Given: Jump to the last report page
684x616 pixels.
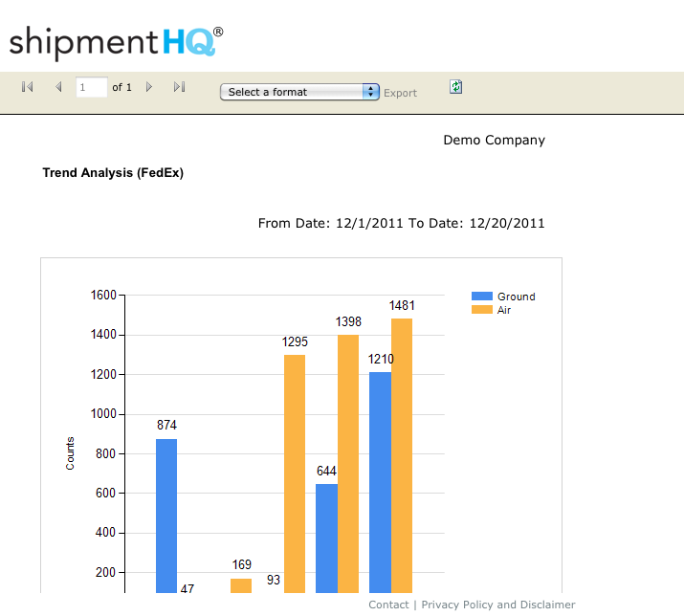Looking at the screenshot, I should coord(179,87).
